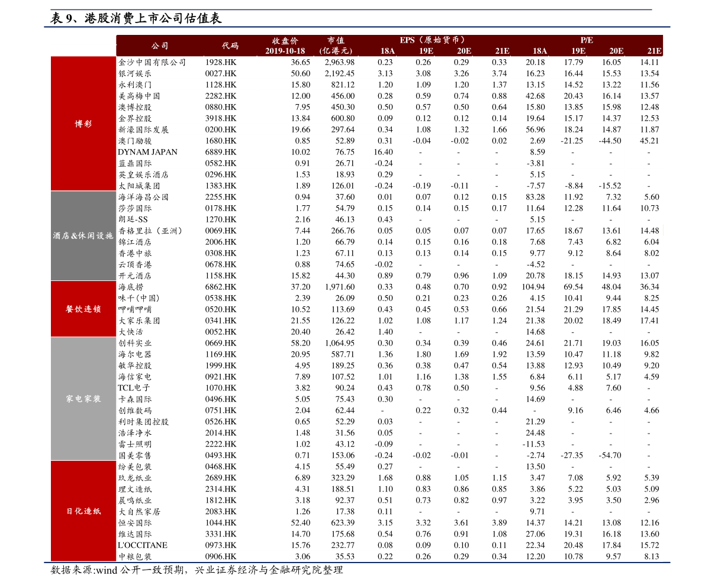
Task: Select company name "TCL电子"
Action: (134, 388)
